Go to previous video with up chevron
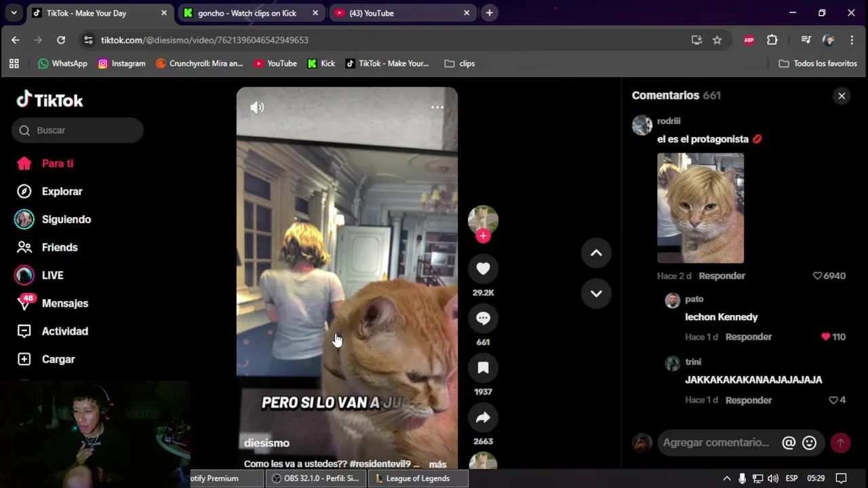Viewport: 868px width, 488px height. [596, 253]
